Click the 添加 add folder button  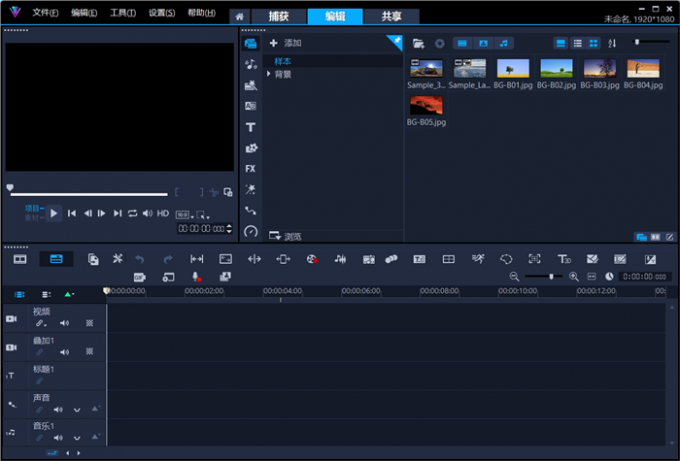[x=285, y=43]
